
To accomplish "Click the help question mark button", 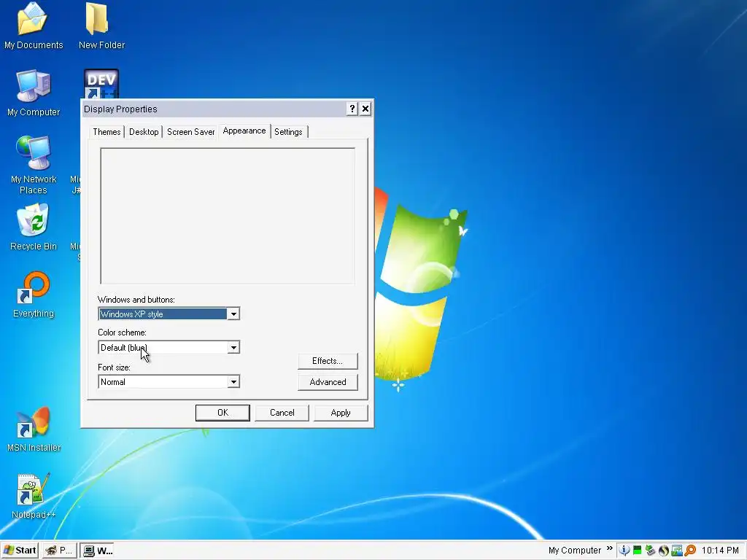I will click(x=352, y=109).
